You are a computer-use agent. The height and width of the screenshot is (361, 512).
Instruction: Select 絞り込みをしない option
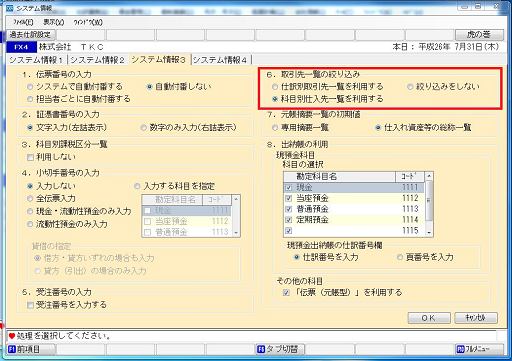click(410, 87)
